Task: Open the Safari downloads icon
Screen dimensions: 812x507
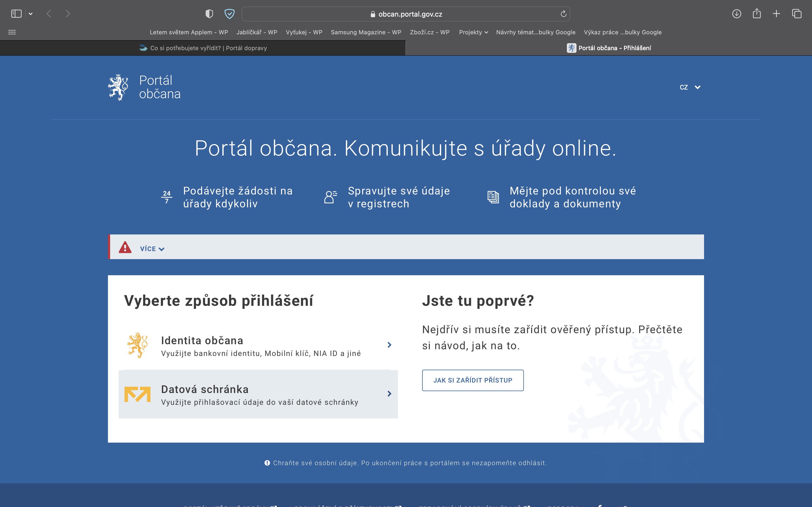Action: tap(737, 14)
